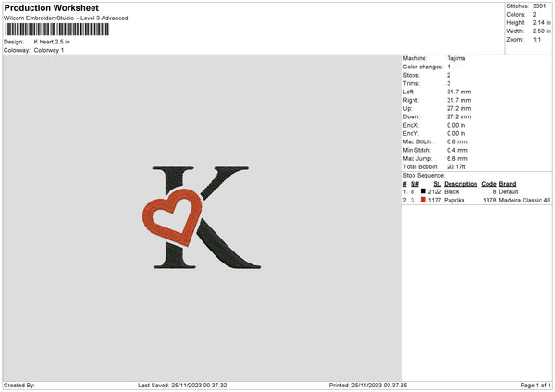Click the EndX value 0.00 in
This screenshot has height=392, width=555.
point(456,125)
